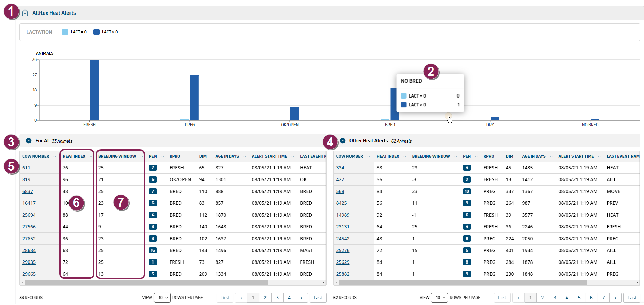Click the home icon beside Allflex Heat Alerts

25,13
